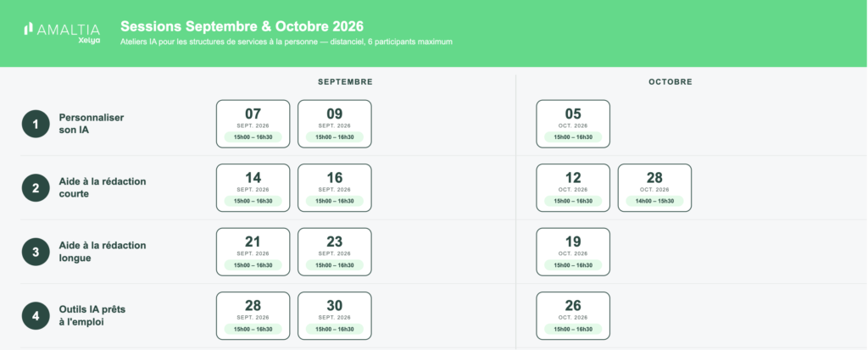Click the 14h00 – 15h30 time badge
The image size is (868, 350).
(x=654, y=201)
